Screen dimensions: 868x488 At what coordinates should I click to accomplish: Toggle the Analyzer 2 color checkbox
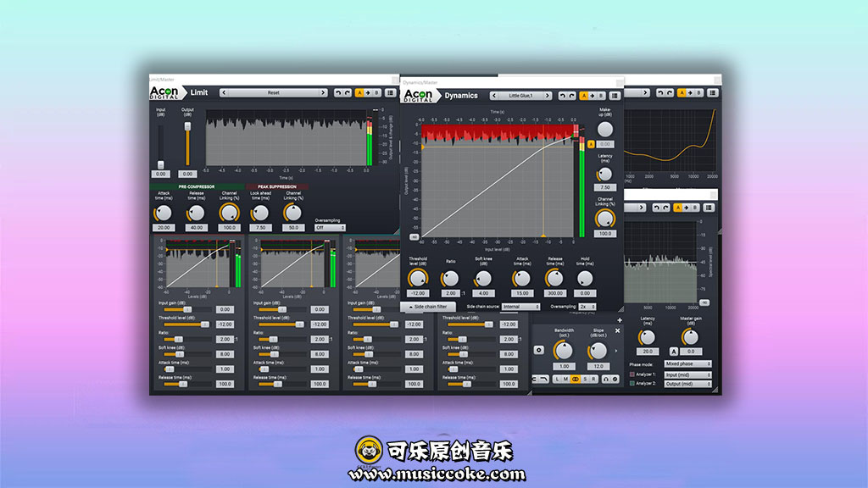tap(632, 384)
